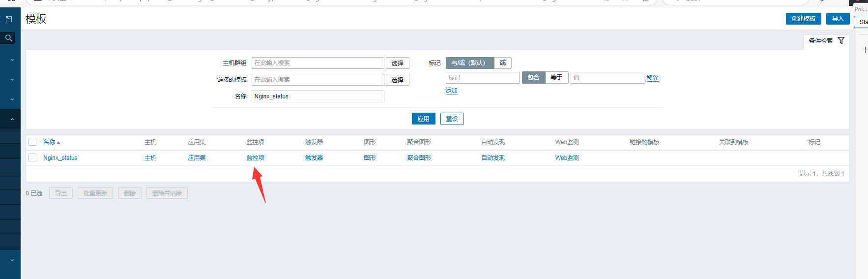Click the 标记 tag name input
Image resolution: width=868 pixels, height=279 pixels.
click(x=482, y=78)
